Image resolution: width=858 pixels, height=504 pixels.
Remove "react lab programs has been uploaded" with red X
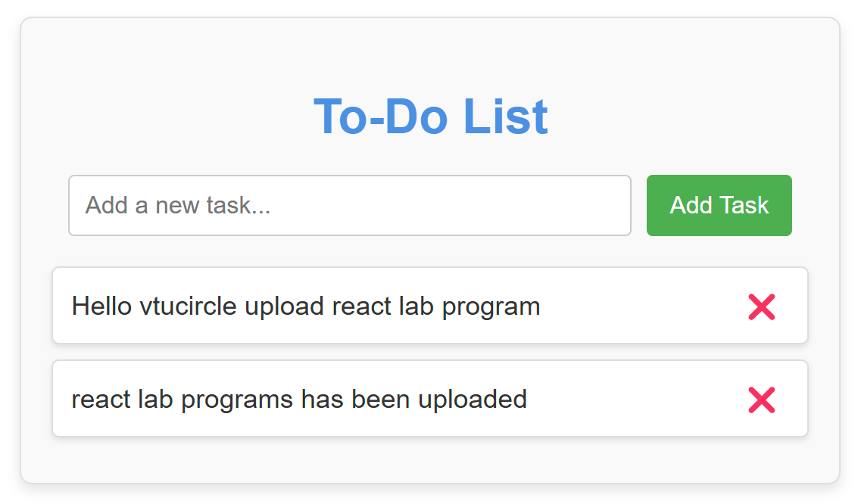pyautogui.click(x=762, y=400)
